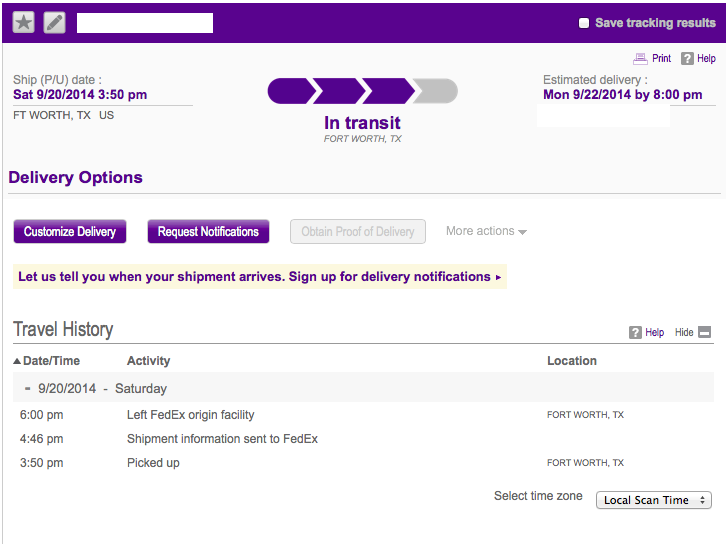Click the Print link text
Image resolution: width=726 pixels, height=544 pixels.
point(661,58)
